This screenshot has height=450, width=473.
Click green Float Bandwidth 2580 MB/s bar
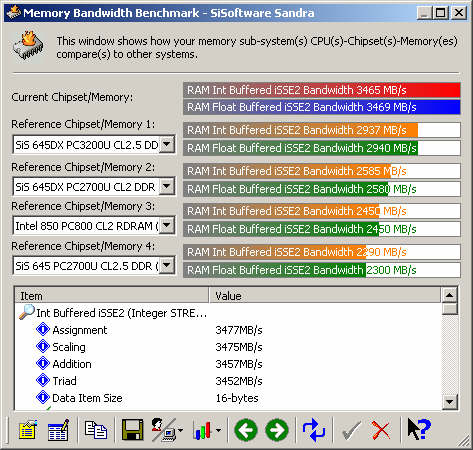pos(322,189)
